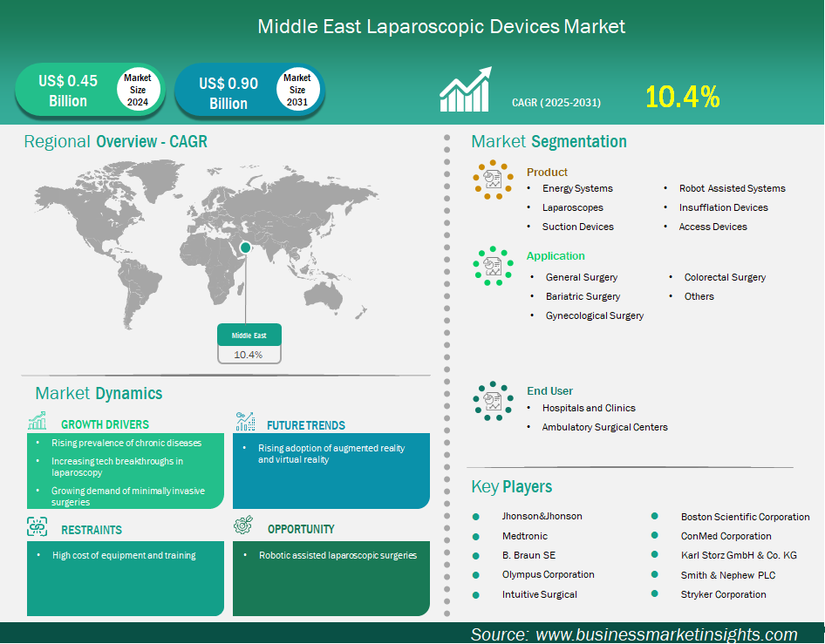Screen dimensions: 825x644
Task: Click the Application segmentation circular icon
Action: tap(493, 266)
